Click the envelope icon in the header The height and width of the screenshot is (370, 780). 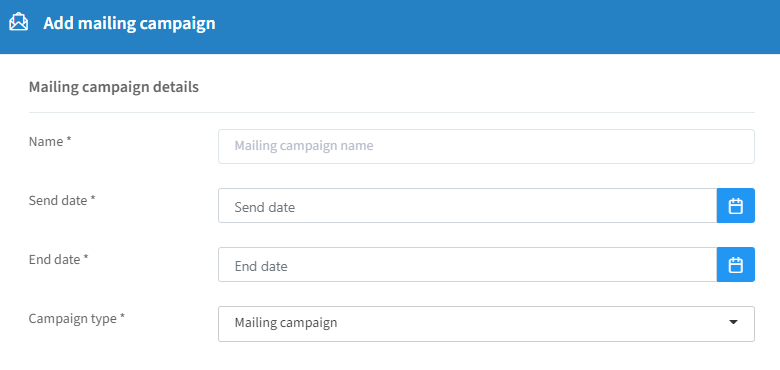click(19, 22)
